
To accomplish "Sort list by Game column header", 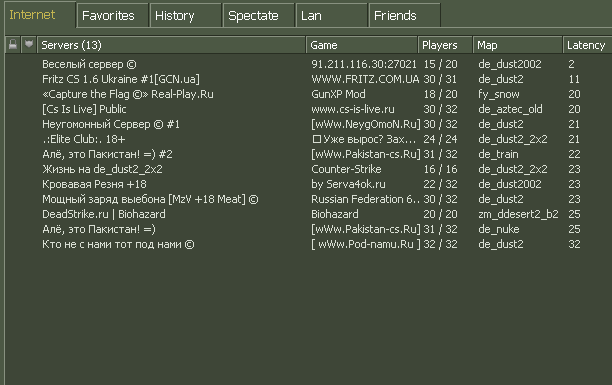I will pyautogui.click(x=361, y=45).
